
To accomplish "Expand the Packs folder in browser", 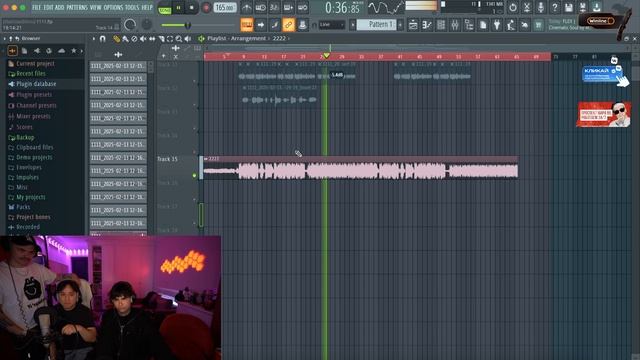I will (19, 207).
